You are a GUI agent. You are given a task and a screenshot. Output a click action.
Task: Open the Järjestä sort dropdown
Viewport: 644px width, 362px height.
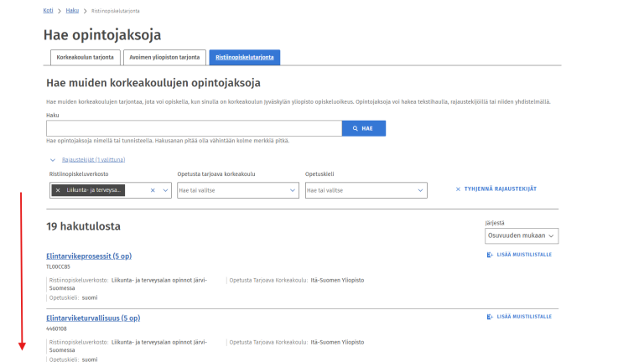pos(522,236)
